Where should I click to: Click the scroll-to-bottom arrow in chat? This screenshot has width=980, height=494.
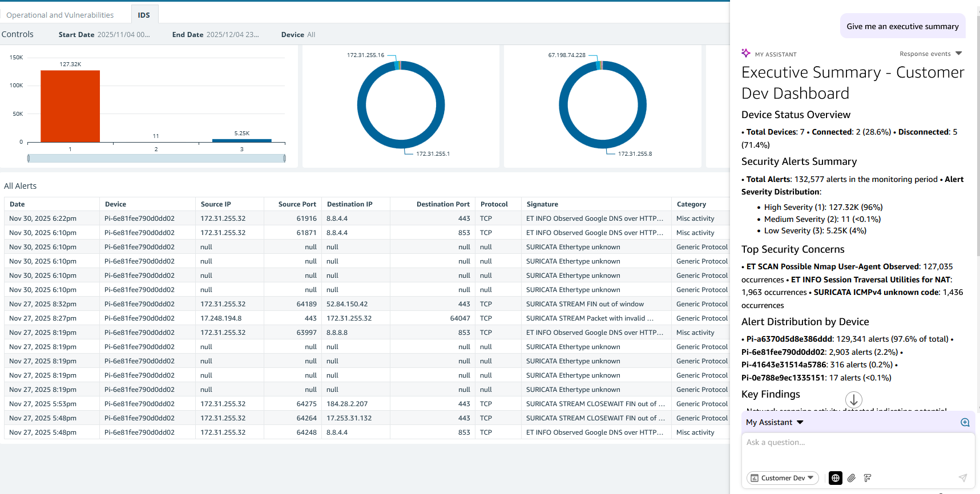(853, 399)
